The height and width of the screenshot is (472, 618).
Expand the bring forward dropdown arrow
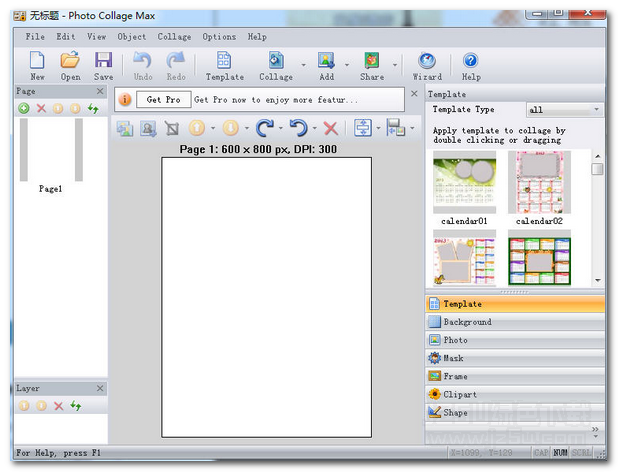click(x=213, y=128)
